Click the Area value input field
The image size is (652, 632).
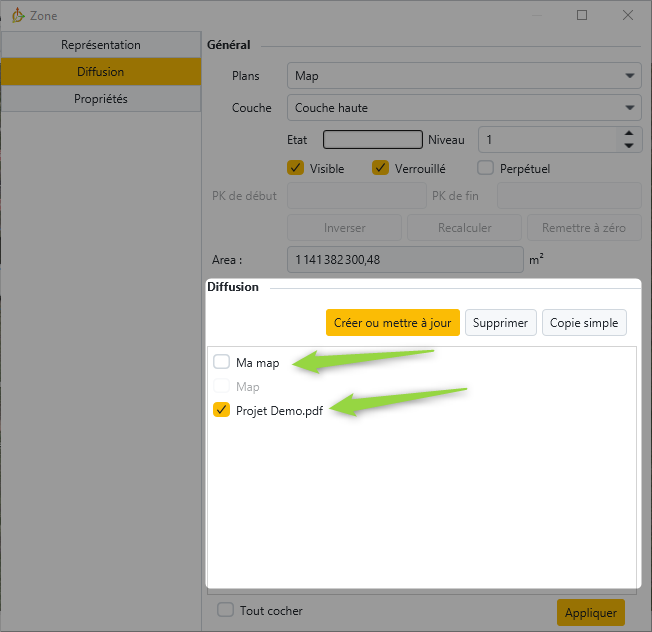pos(405,260)
